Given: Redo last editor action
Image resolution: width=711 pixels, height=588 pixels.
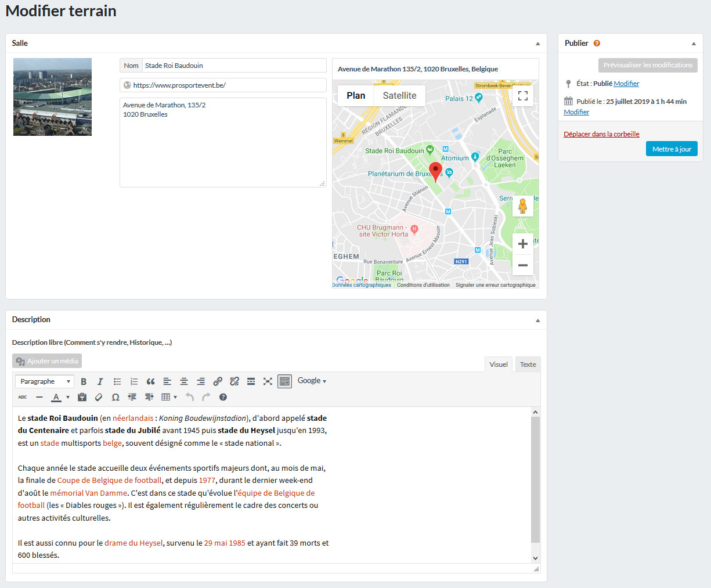Looking at the screenshot, I should 206,397.
